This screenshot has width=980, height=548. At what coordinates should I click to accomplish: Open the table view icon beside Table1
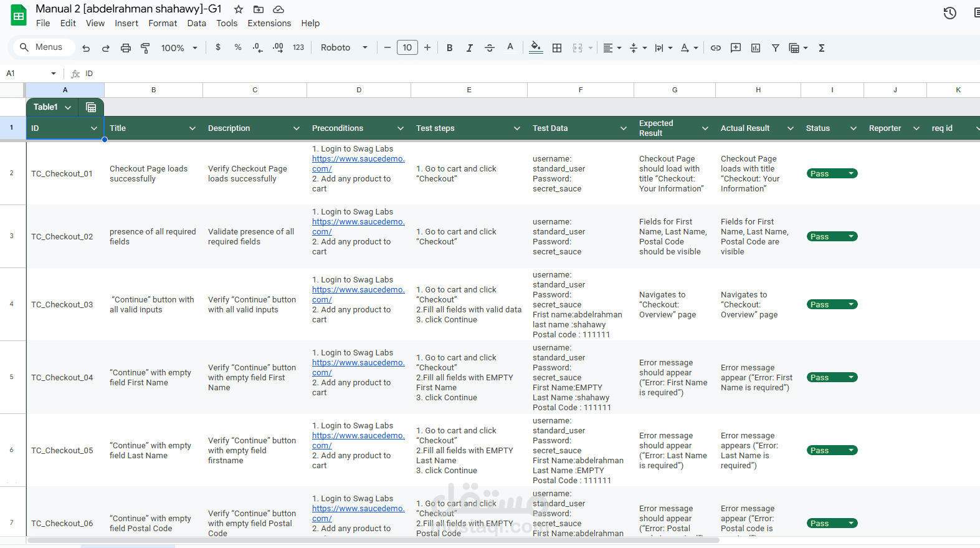91,107
